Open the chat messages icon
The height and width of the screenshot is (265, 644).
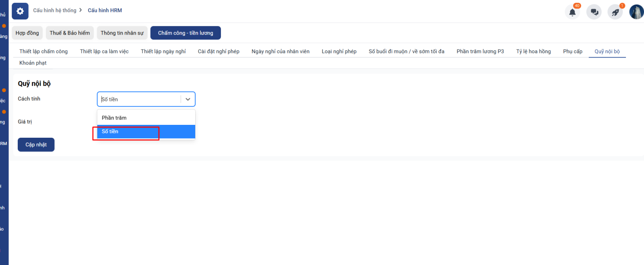[x=594, y=12]
